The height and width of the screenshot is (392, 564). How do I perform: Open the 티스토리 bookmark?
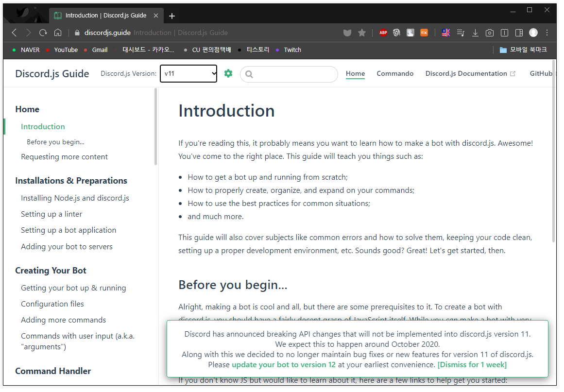click(254, 50)
